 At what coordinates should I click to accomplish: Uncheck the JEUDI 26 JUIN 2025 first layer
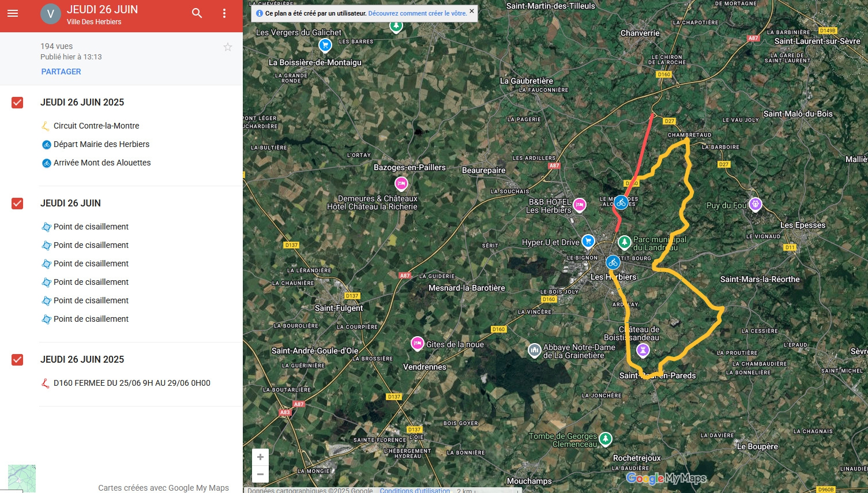point(17,103)
